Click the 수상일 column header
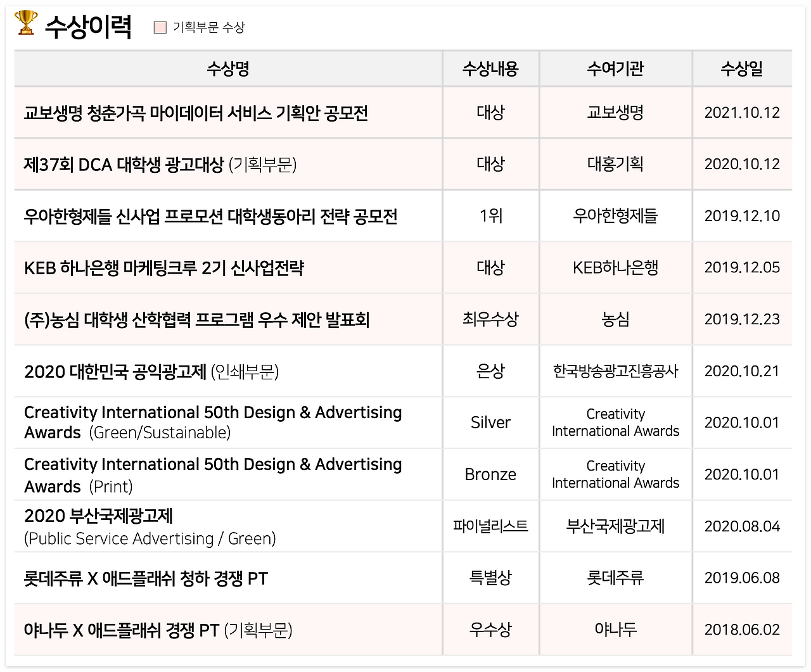Screen dimensions: 811x672 (742, 68)
